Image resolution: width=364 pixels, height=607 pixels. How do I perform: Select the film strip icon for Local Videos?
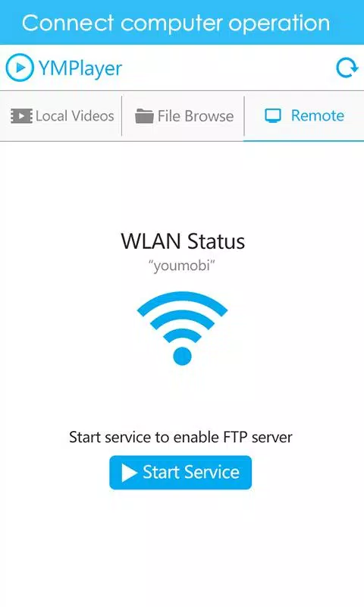point(21,116)
